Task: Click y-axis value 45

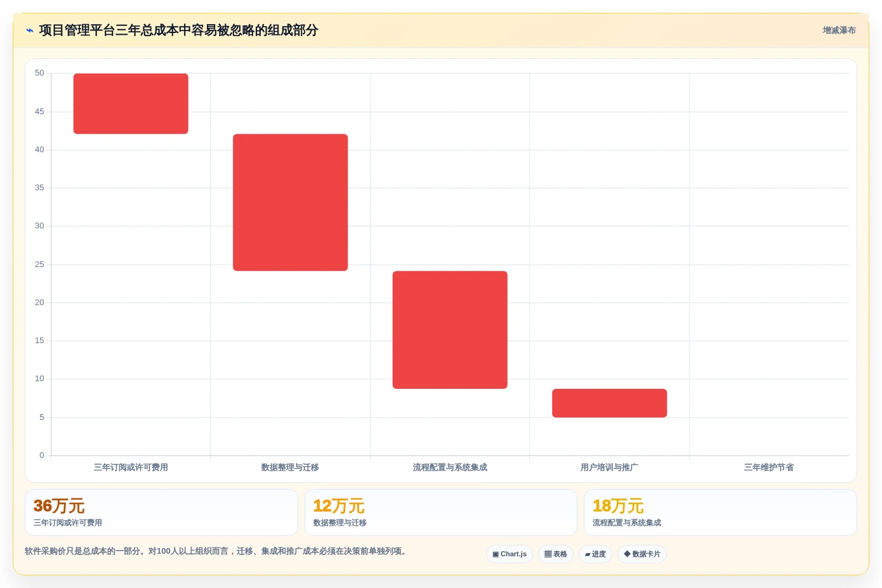Action: pyautogui.click(x=39, y=112)
